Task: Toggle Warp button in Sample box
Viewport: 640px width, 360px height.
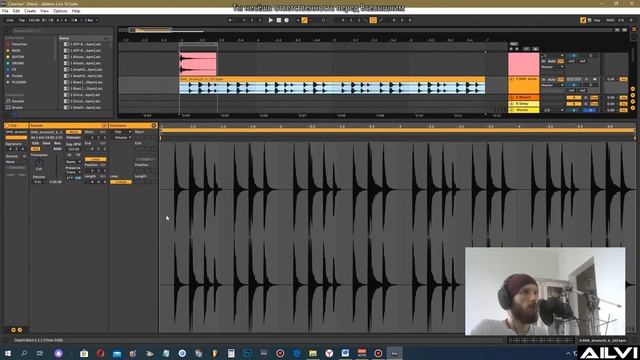Action: click(x=73, y=132)
